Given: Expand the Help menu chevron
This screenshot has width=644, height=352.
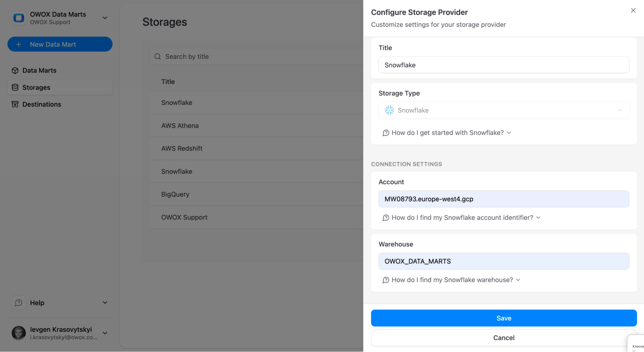Looking at the screenshot, I should click(105, 303).
